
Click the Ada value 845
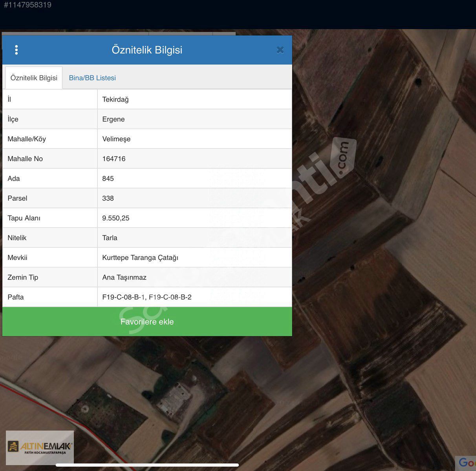[x=108, y=179]
